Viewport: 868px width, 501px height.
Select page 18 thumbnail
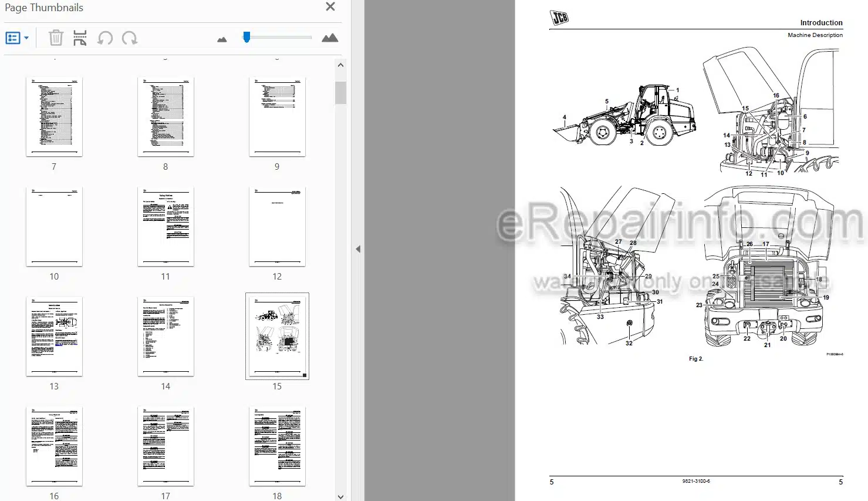tap(277, 446)
